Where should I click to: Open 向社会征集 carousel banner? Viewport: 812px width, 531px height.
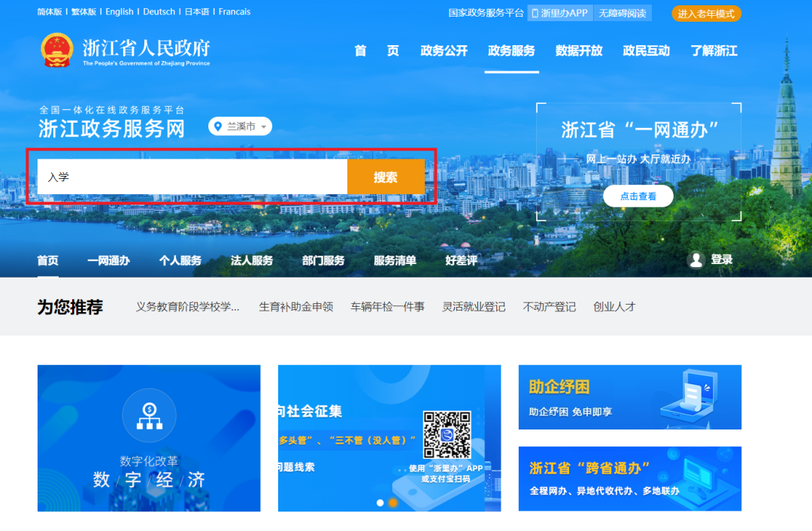point(389,438)
